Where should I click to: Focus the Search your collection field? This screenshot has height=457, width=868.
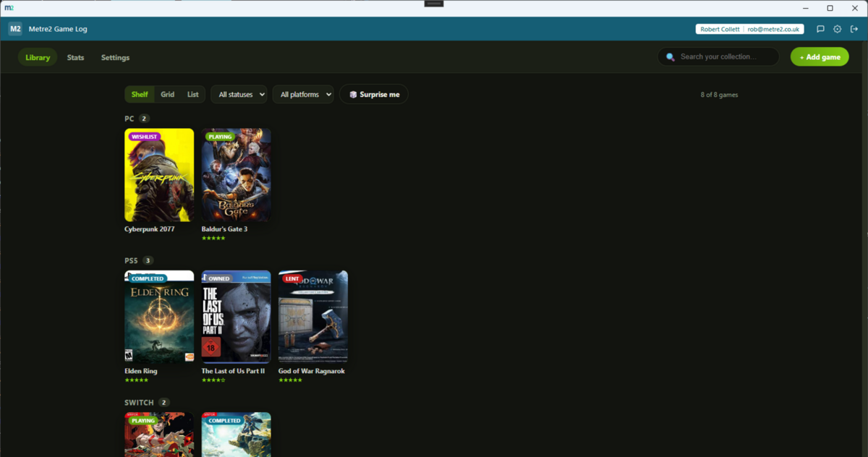click(x=718, y=56)
